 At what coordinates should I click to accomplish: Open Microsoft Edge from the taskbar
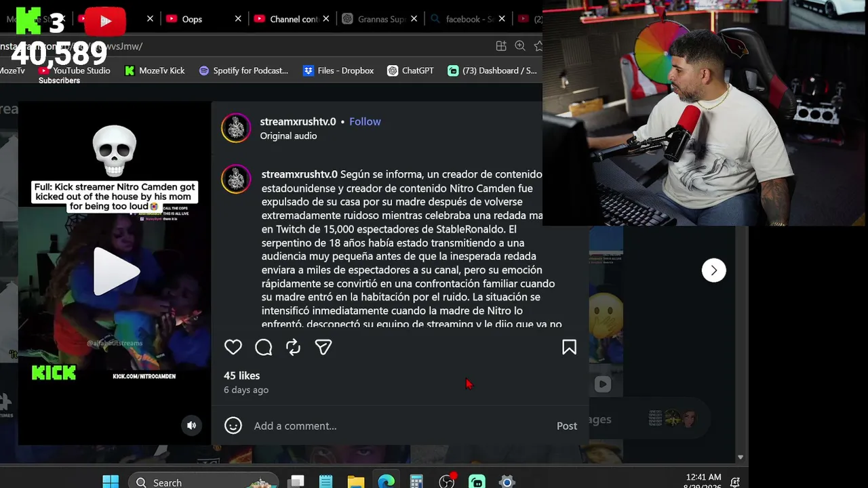386,482
